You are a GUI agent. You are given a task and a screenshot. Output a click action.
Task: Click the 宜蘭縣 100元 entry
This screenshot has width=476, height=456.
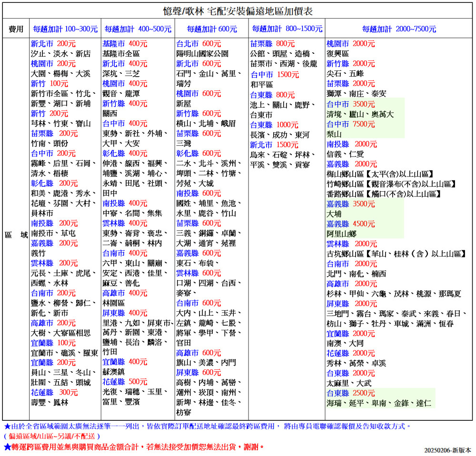[53, 343]
